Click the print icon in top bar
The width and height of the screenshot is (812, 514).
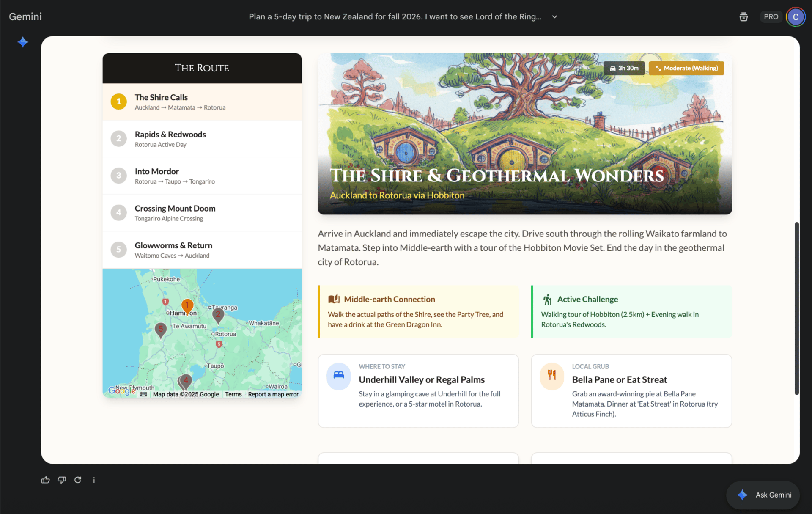[x=743, y=17]
